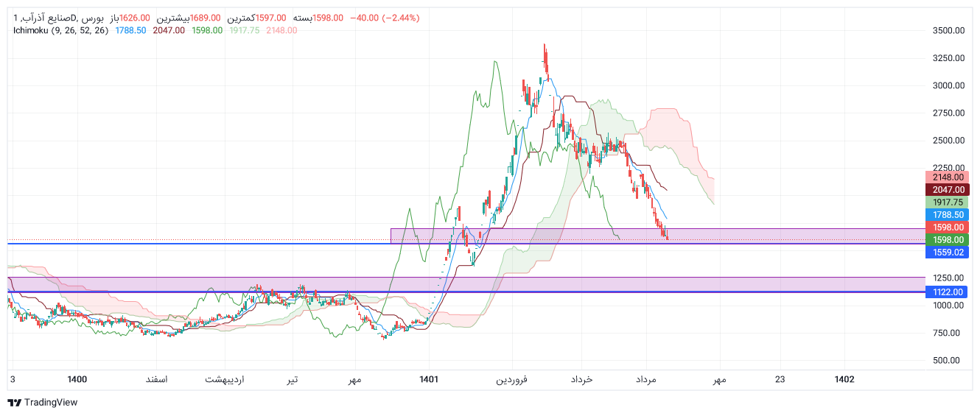Click the اسفند label on time axis
This screenshot has height=416, width=980.
coord(156,379)
